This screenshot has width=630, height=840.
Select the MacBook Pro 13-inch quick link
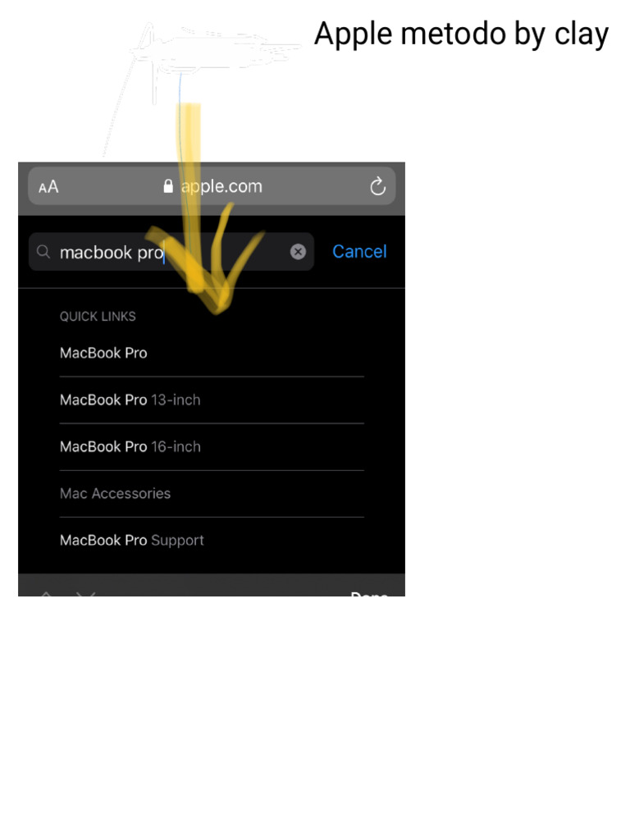[x=130, y=399]
